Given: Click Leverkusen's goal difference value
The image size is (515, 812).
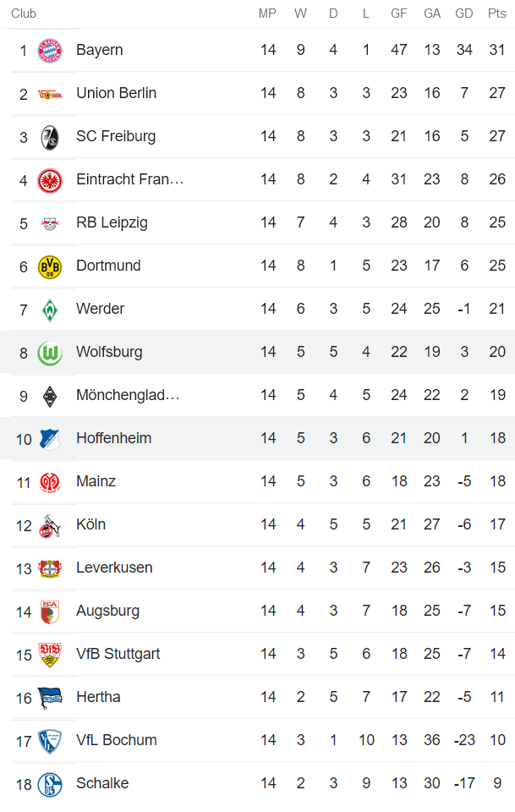Looking at the screenshot, I should click(x=463, y=568).
